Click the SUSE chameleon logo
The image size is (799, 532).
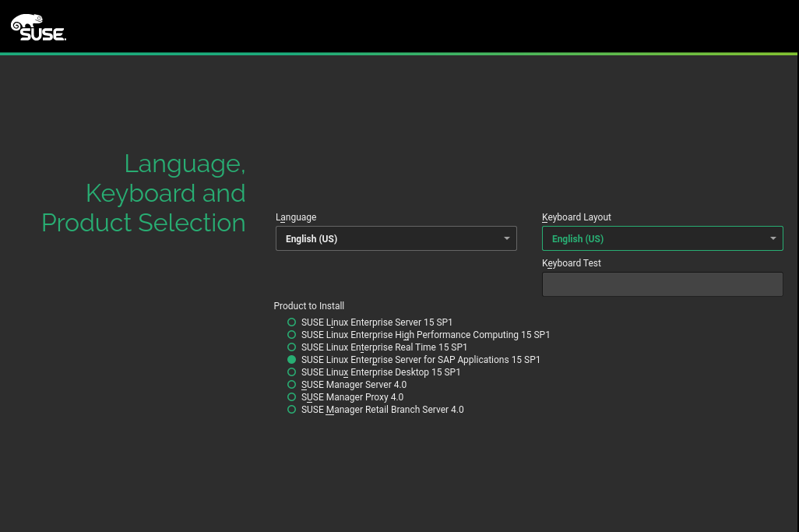click(38, 27)
